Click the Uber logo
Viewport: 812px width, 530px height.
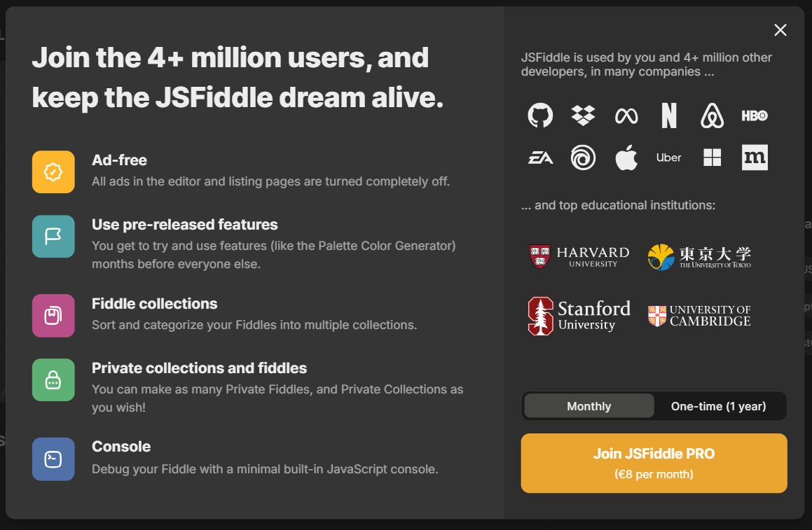pyautogui.click(x=668, y=158)
